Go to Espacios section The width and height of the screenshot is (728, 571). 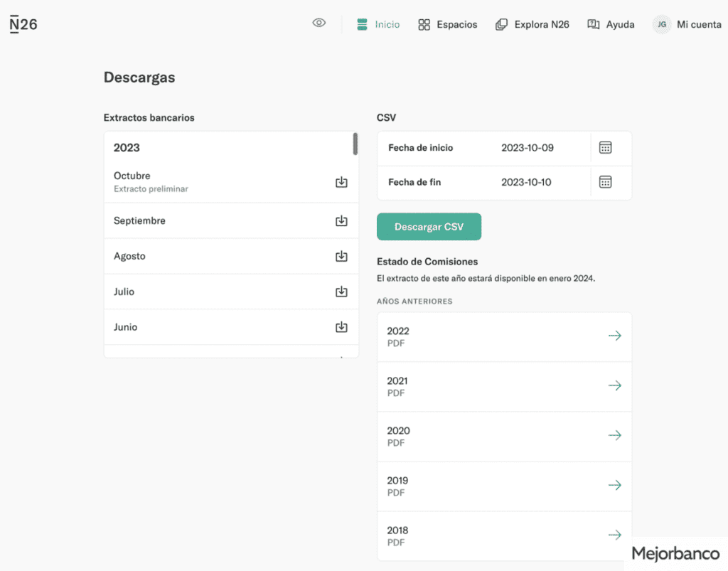(448, 25)
